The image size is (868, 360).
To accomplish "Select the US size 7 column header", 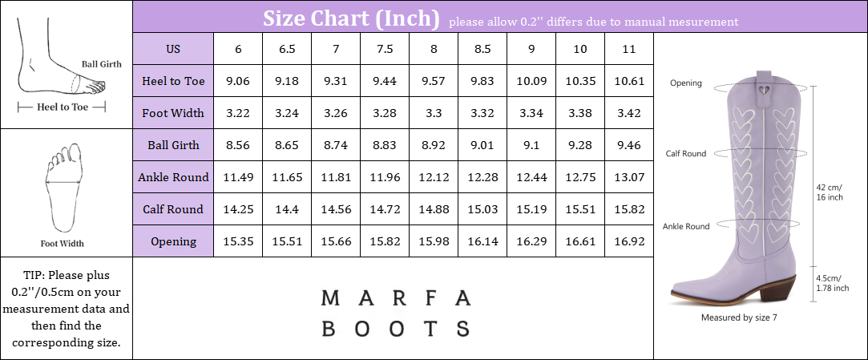I will (336, 49).
